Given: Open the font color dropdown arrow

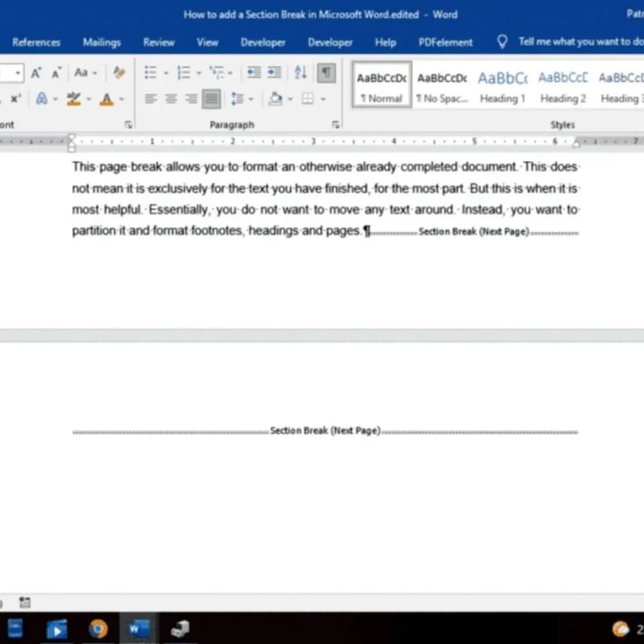Looking at the screenshot, I should click(x=122, y=99).
